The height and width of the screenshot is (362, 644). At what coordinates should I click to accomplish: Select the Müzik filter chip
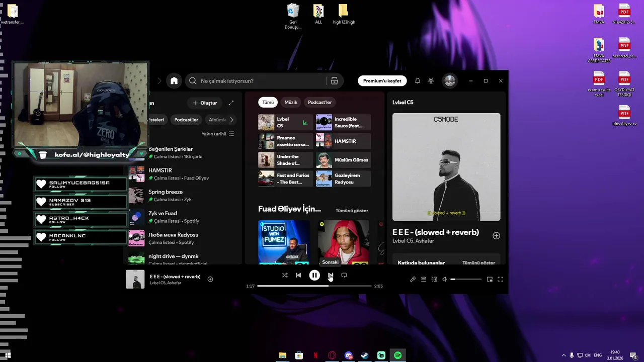tap(291, 102)
